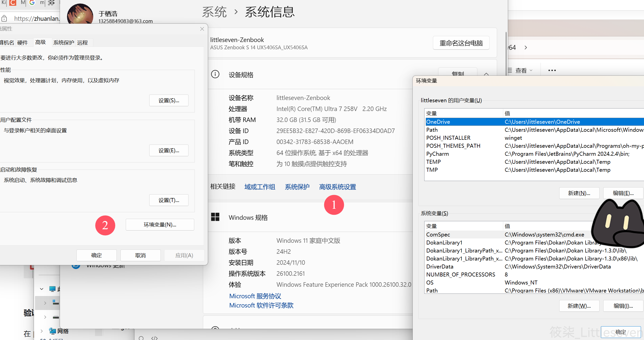
Task: Open the 高级系统设置 link
Action: (337, 187)
